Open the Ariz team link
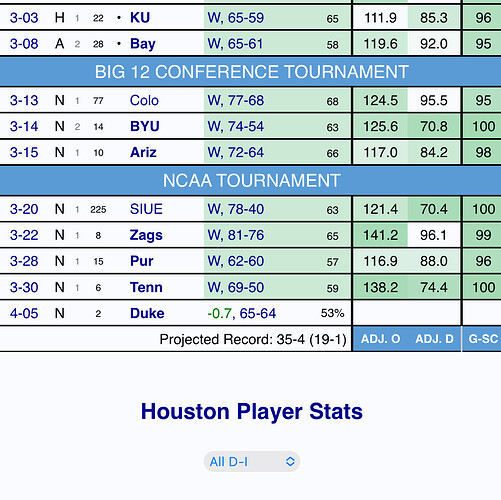 coord(143,152)
